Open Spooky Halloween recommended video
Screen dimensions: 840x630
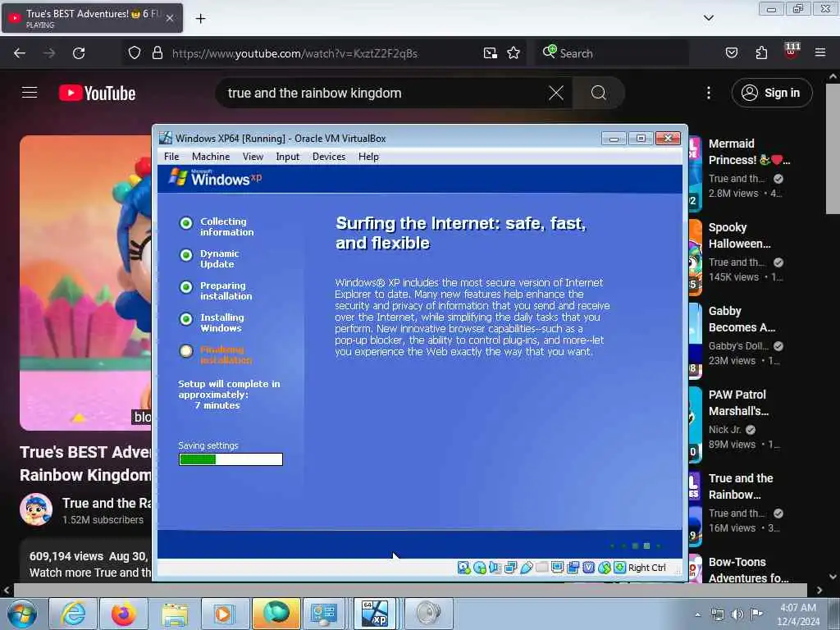point(739,235)
